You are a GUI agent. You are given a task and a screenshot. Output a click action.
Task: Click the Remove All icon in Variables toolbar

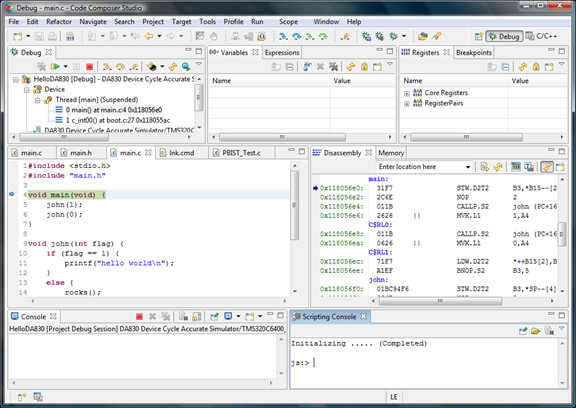[x=334, y=66]
